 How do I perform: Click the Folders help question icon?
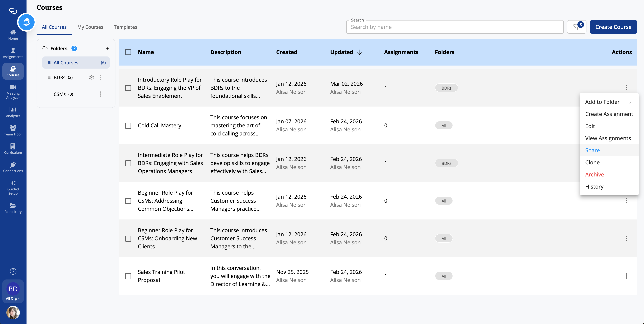pos(74,48)
